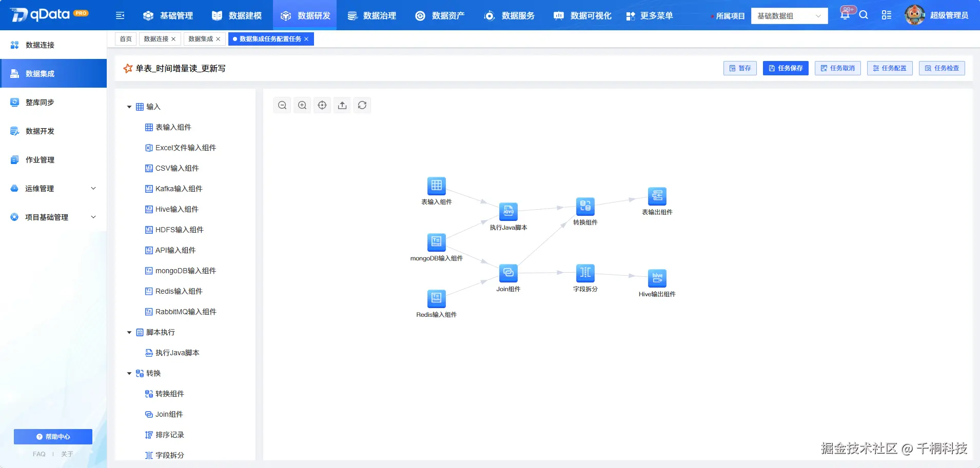Screen dimensions: 980x468
Task: Switch to the 首页 tab
Action: 126,39
